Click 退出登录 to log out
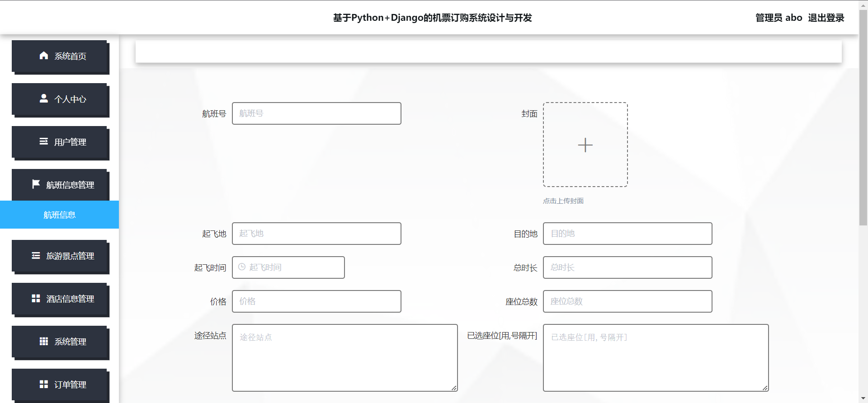The width and height of the screenshot is (868, 403). click(x=826, y=18)
